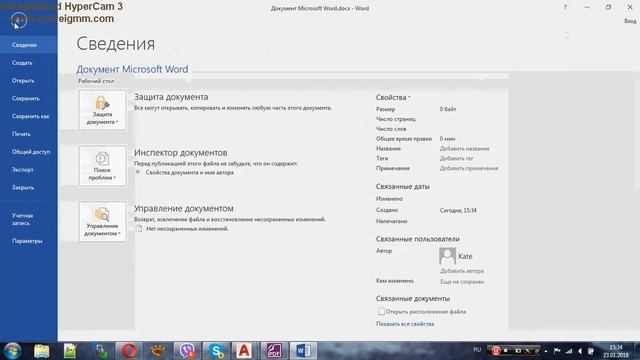Click the Еще не сохранен text

tap(462, 282)
